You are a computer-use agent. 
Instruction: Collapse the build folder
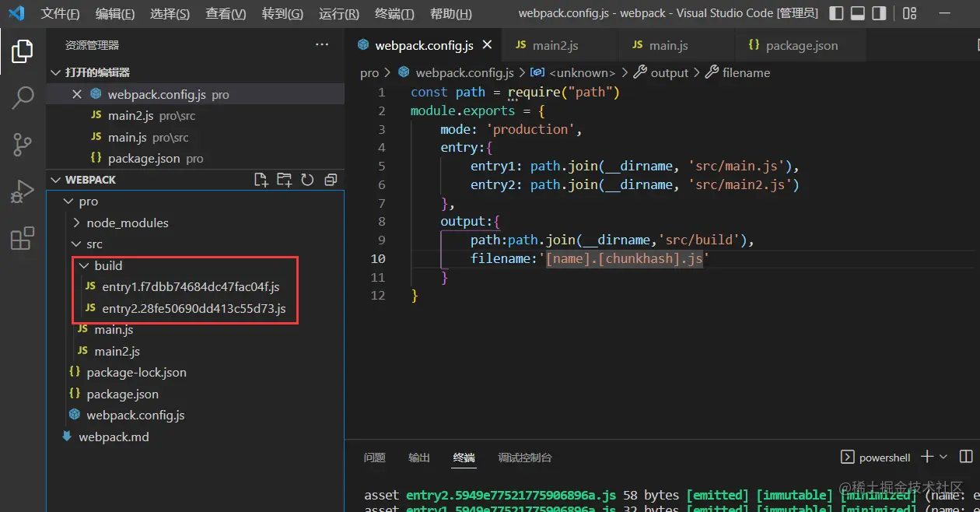(108, 265)
